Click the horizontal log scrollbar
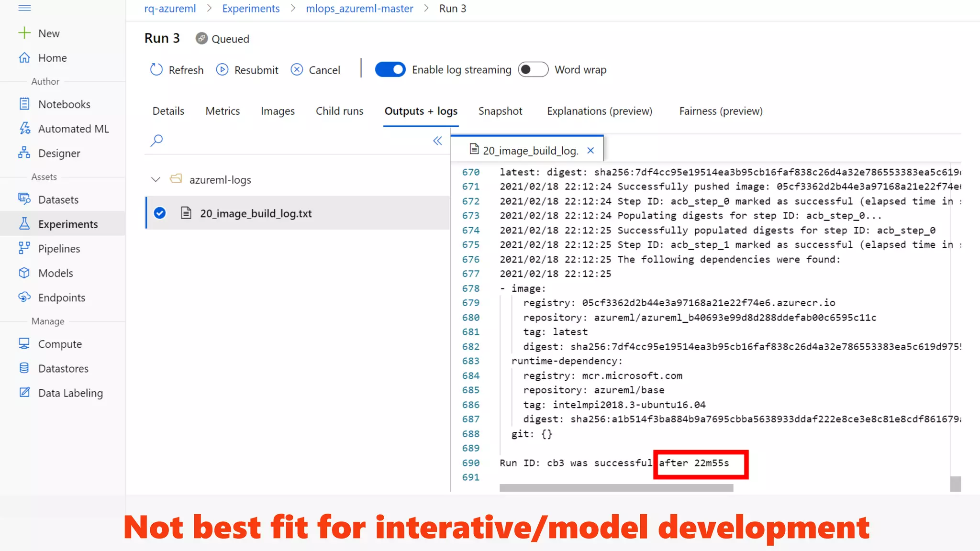980x551 pixels. 616,488
